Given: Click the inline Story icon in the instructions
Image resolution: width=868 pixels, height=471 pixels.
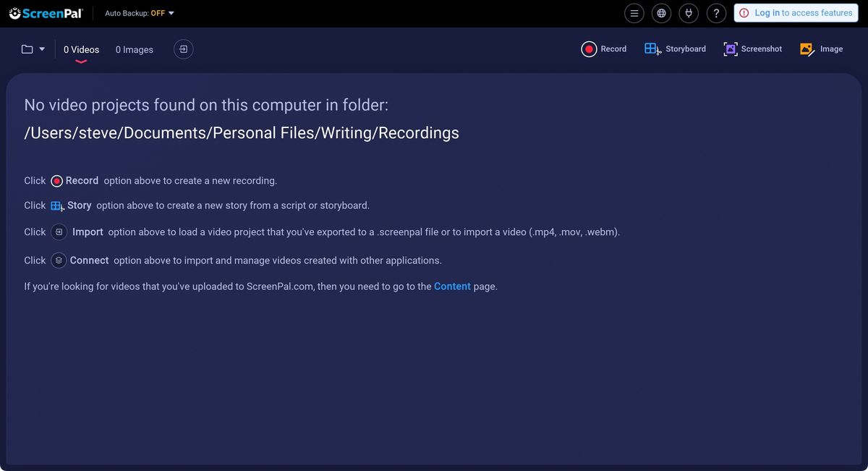Looking at the screenshot, I should click(56, 205).
